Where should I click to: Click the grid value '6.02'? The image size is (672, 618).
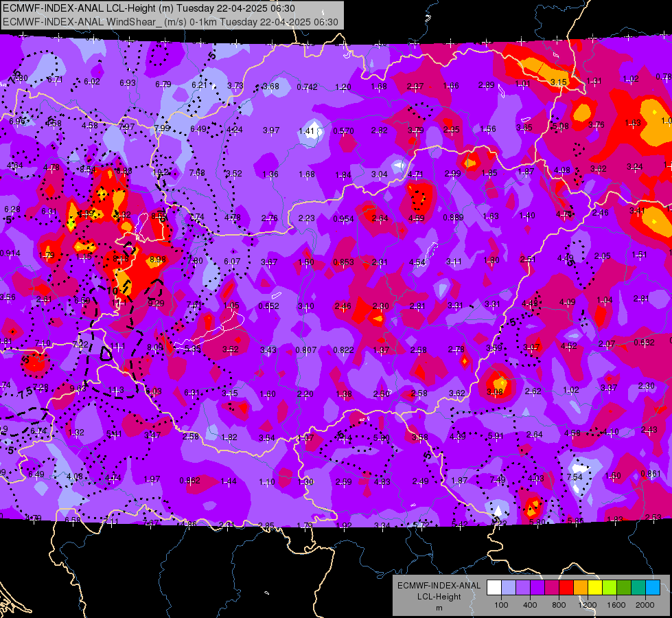pos(92,82)
